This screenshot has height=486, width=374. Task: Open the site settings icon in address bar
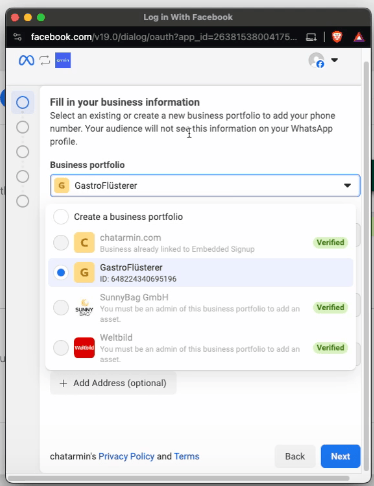17,37
